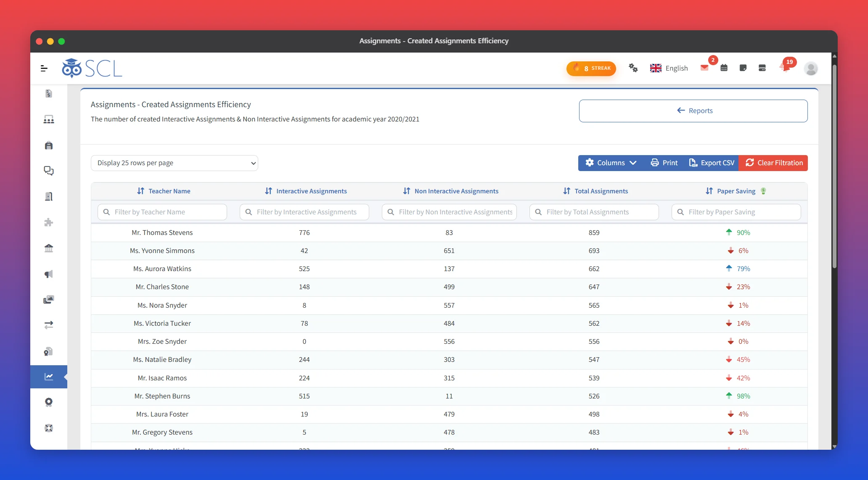
Task: Click 90% paper saving for Thomas Stevens
Action: point(743,233)
